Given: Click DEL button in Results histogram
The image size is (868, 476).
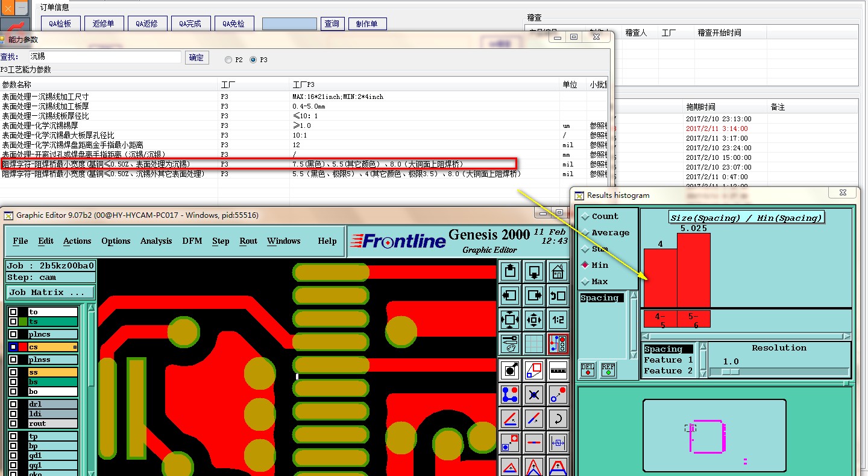Looking at the screenshot, I should click(588, 369).
